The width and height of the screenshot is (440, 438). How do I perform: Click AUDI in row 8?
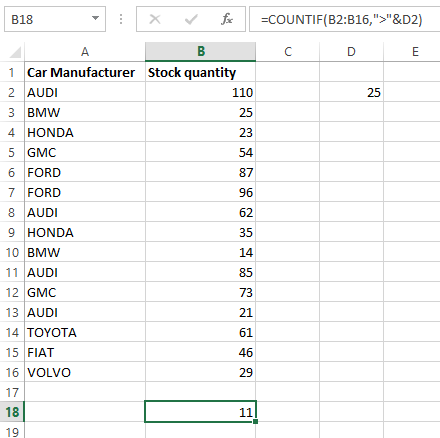(85, 212)
